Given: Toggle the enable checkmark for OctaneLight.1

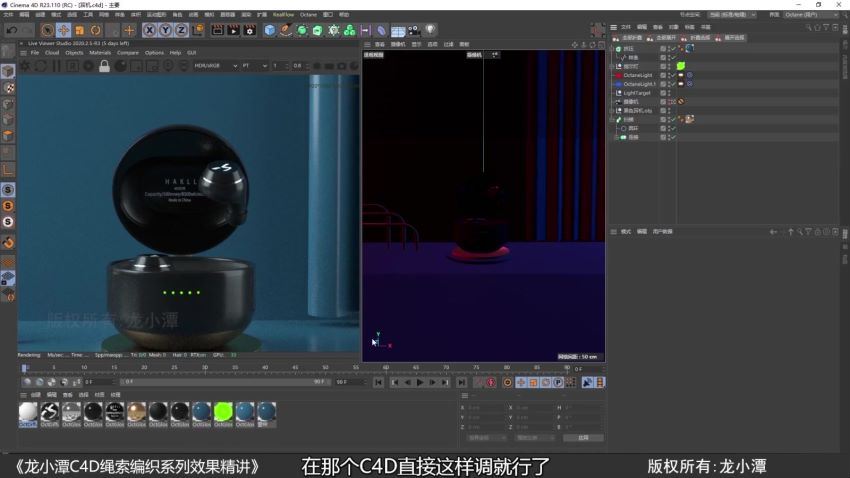Looking at the screenshot, I should pyautogui.click(x=674, y=84).
